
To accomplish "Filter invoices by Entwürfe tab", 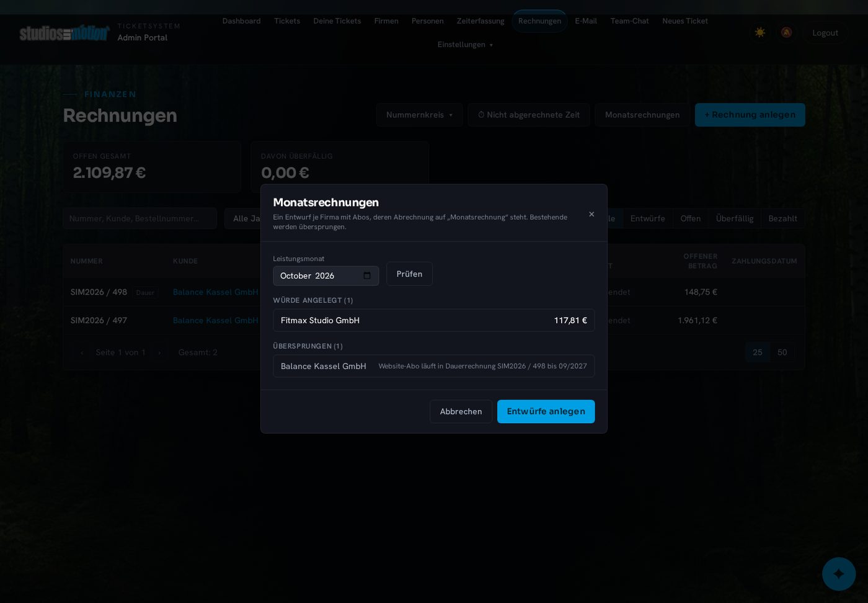I will pyautogui.click(x=647, y=218).
